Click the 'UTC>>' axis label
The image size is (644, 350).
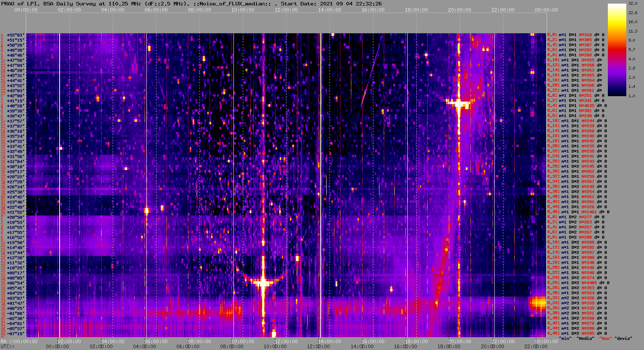click(x=8, y=346)
